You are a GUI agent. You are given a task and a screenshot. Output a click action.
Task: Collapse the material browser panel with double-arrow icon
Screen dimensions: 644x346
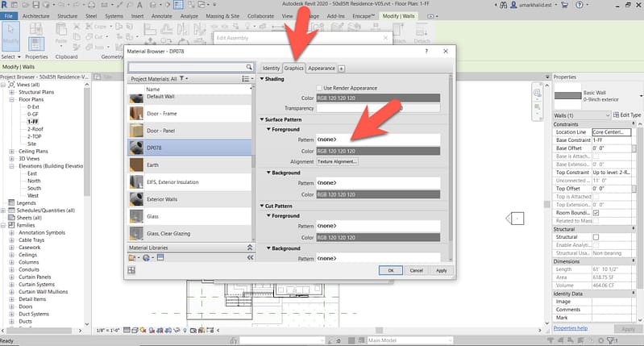249,257
